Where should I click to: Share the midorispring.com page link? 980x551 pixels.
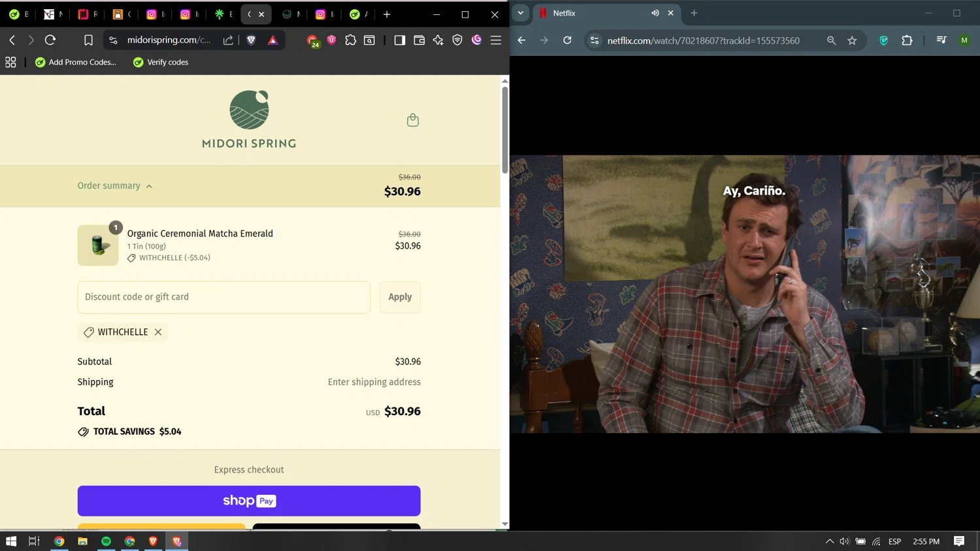pos(228,40)
